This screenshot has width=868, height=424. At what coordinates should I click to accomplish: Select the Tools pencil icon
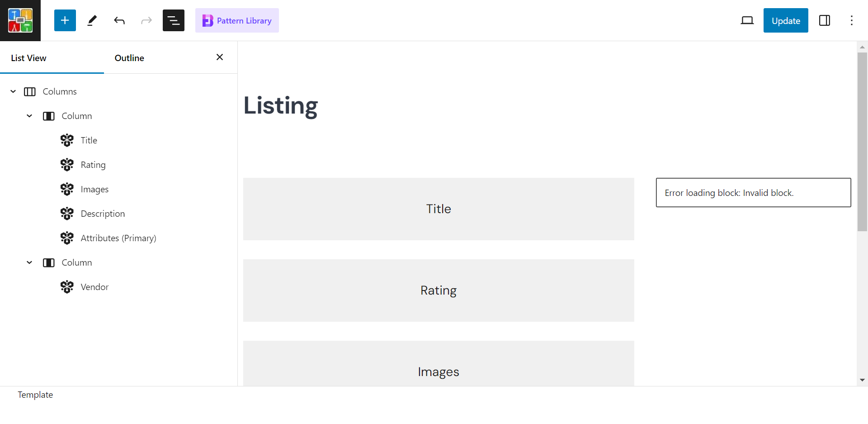[x=92, y=20]
